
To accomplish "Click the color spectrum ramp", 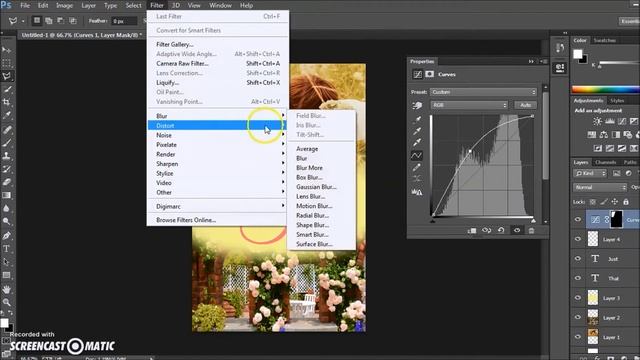I will tap(606, 89).
